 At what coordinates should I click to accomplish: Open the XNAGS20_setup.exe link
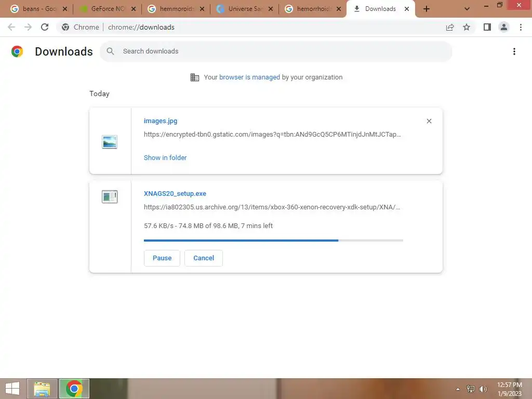175,193
